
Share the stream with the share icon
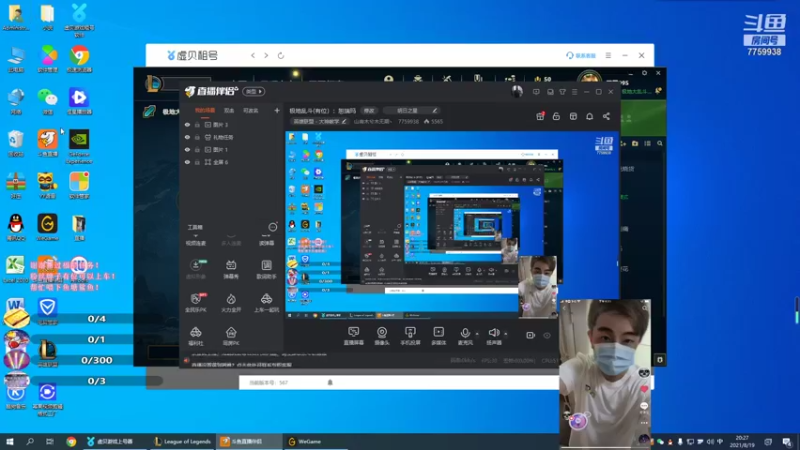606,116
